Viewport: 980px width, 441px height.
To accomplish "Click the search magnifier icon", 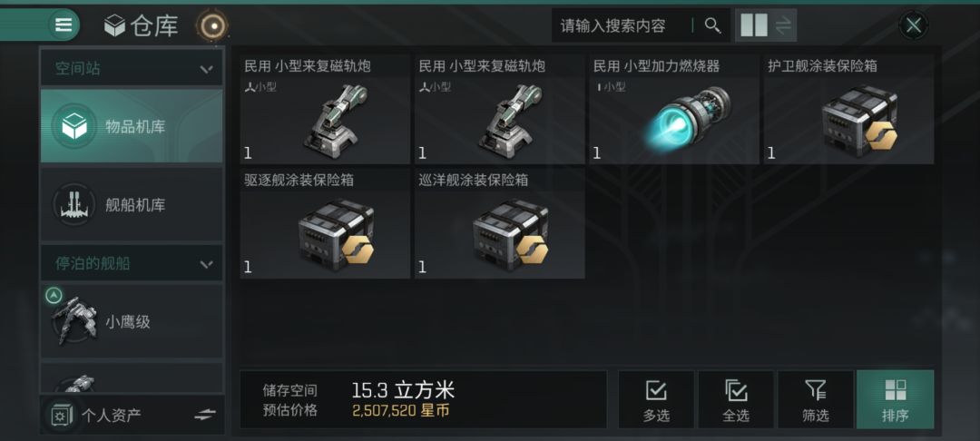I will tap(712, 25).
